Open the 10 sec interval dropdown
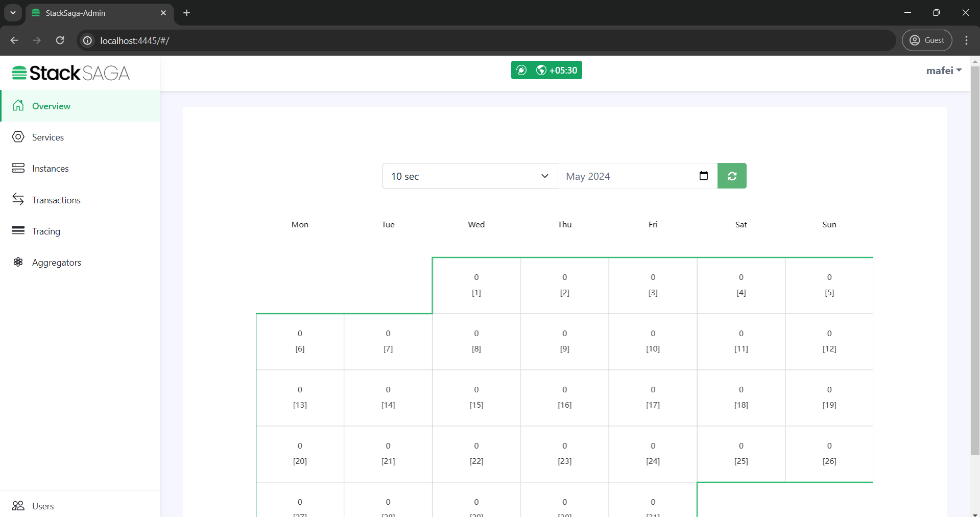Screen dimensions: 980x517 pos(469,176)
